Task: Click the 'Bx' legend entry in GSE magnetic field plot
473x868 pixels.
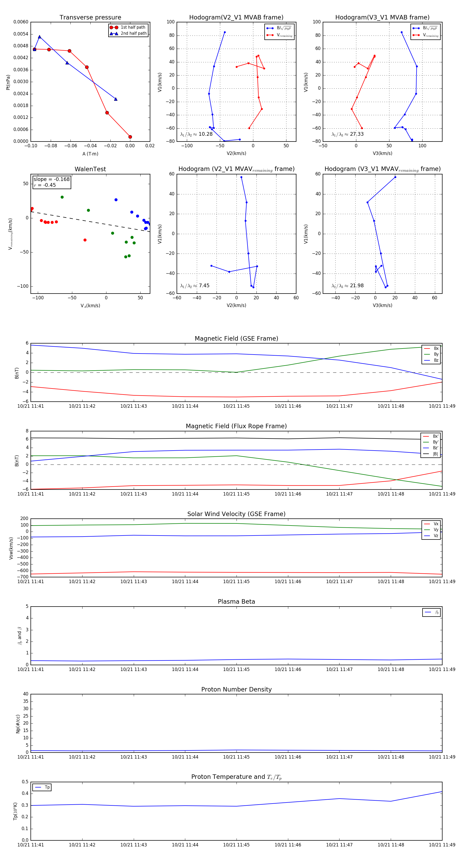Action: tap(431, 349)
